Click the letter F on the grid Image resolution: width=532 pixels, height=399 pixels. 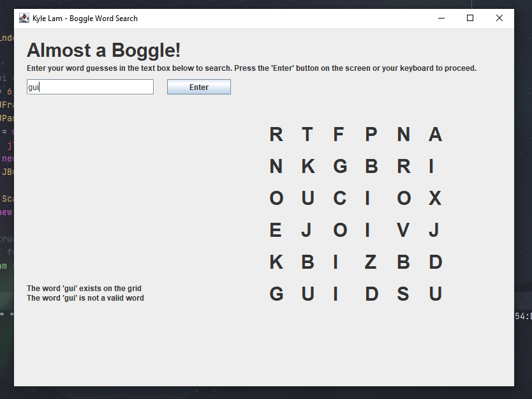pyautogui.click(x=339, y=134)
